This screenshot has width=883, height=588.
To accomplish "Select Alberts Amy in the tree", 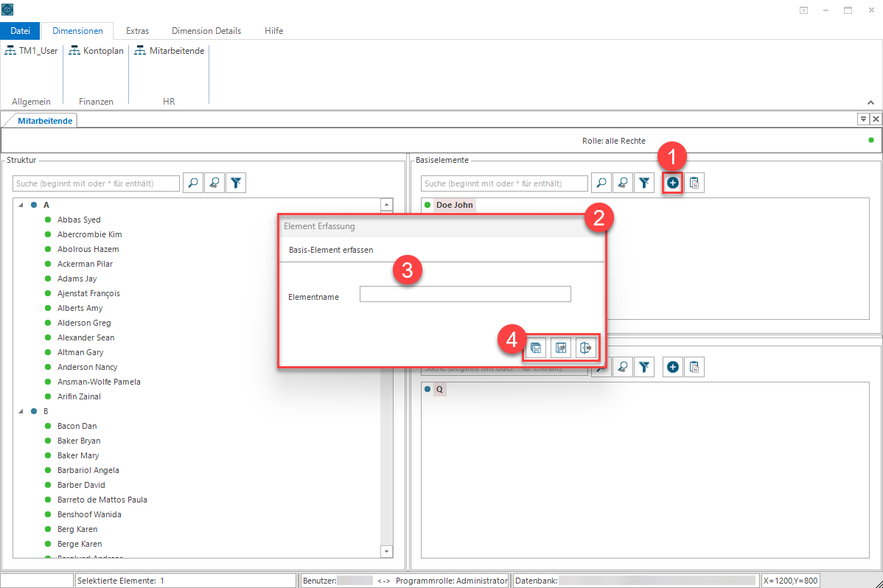I will pyautogui.click(x=80, y=308).
